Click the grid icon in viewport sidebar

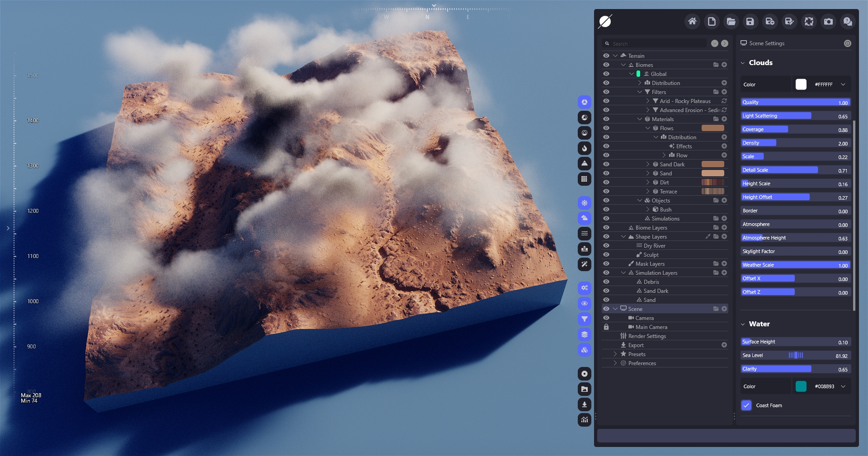point(585,179)
